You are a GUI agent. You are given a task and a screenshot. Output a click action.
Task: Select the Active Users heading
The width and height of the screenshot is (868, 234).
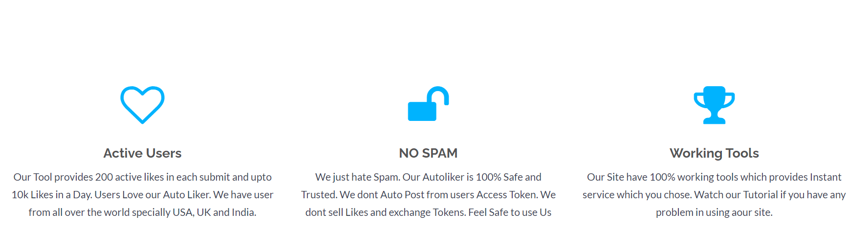[x=142, y=153]
